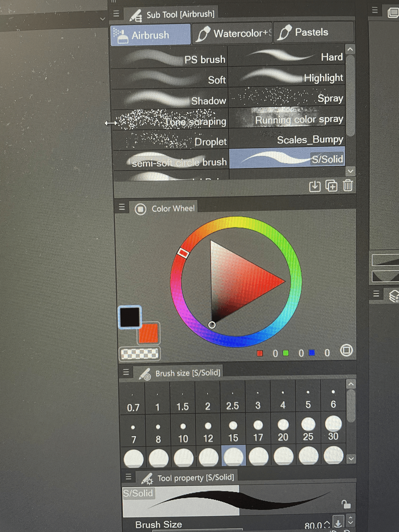This screenshot has height=532, width=399.
Task: Click the delete sub tool trash icon
Action: pos(348,185)
